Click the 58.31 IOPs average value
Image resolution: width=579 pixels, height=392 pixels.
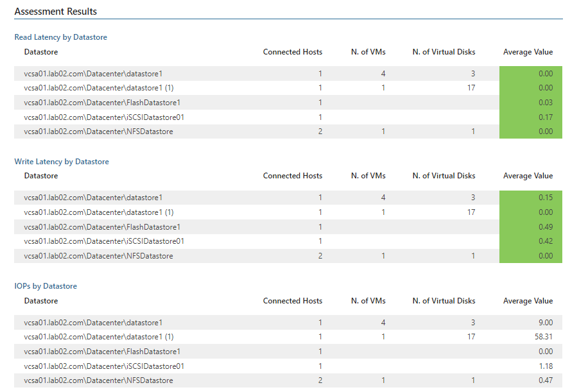[x=544, y=337]
